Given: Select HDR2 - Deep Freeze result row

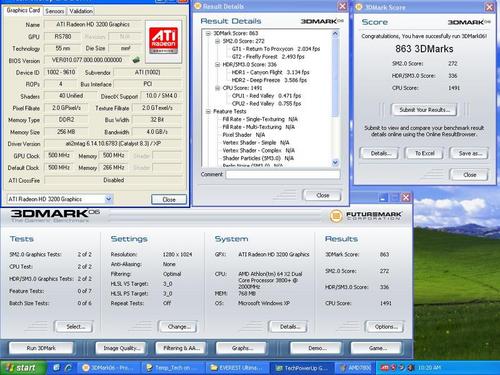Looking at the screenshot, I should click(269, 80).
